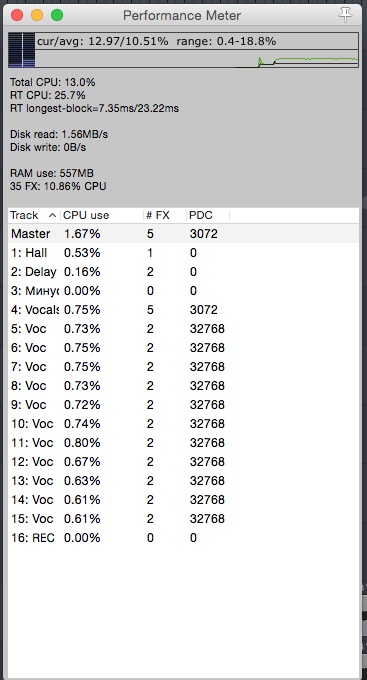Select track 11: Voc with 0.80% CPU

[184, 443]
